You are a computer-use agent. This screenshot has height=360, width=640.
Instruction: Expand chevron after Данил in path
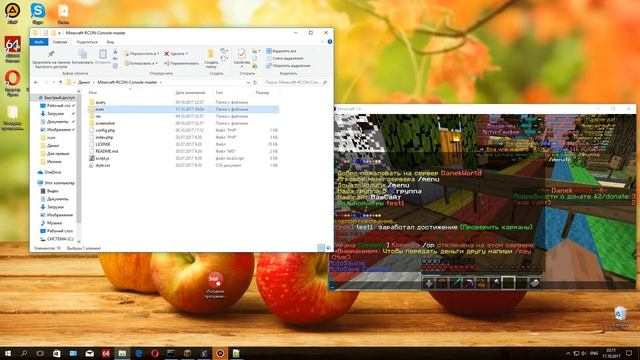(x=93, y=82)
